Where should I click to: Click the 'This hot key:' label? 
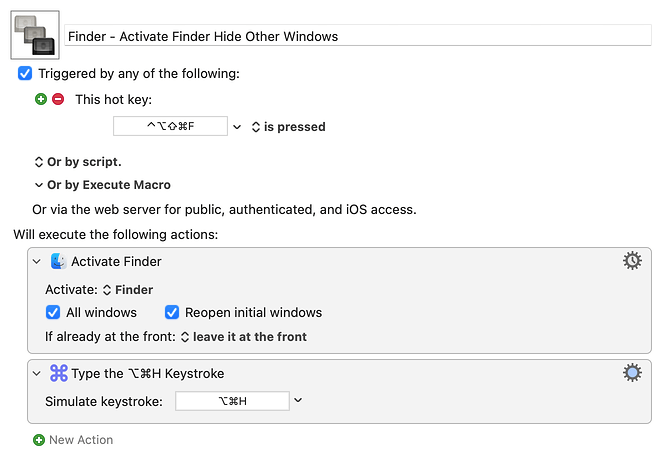click(114, 99)
